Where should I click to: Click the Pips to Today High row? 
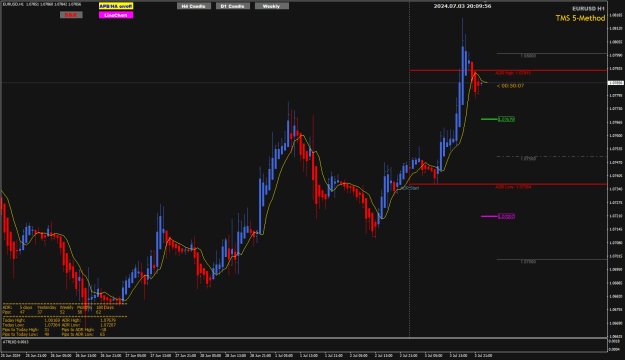pos(26,330)
